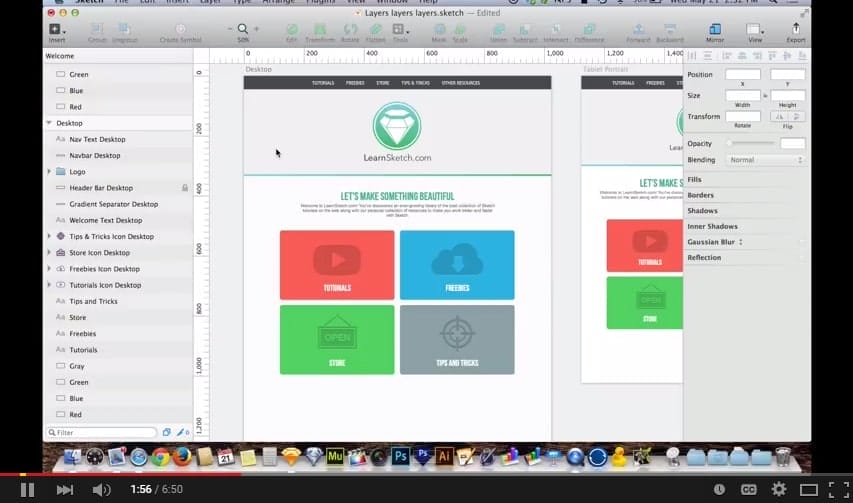Click Watch Later clock icon
Image resolution: width=853 pixels, height=503 pixels.
pos(719,490)
